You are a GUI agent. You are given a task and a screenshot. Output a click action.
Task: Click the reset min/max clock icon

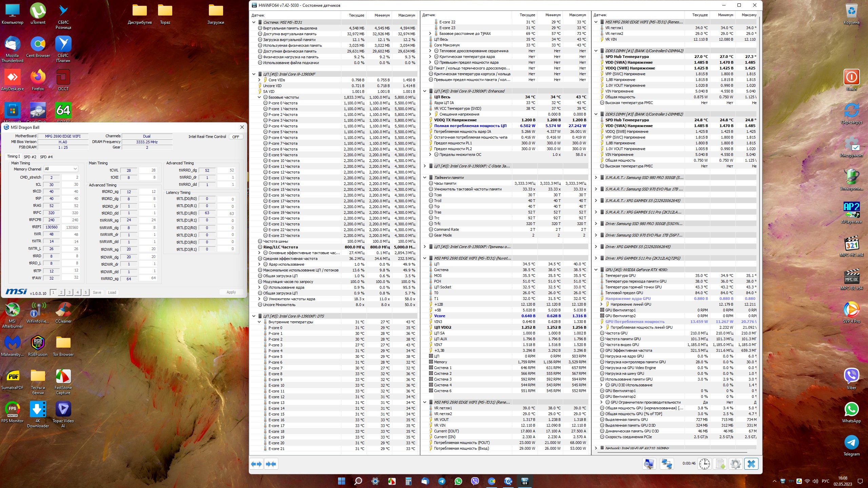704,464
